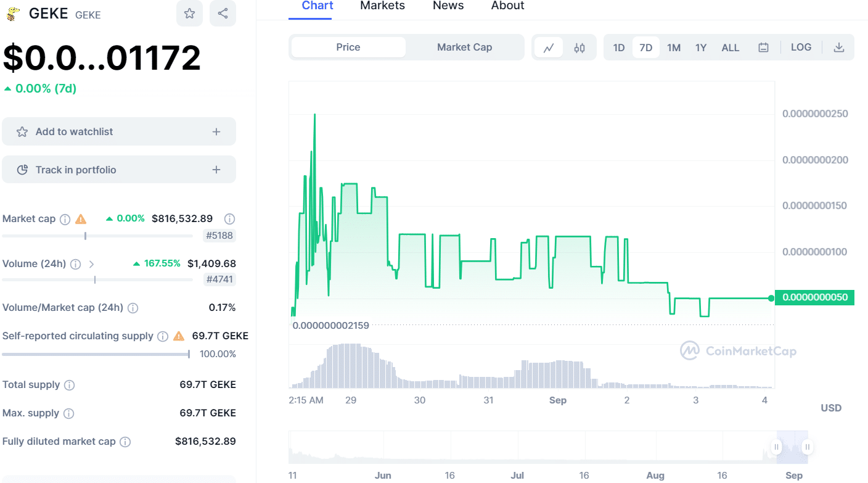Screen dimensions: 868x483
Task: Click the Sep label on chart x-axis
Action: (557, 400)
